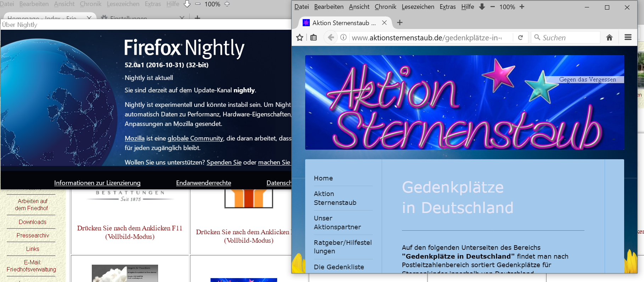Open Ansicht menu in Sternenstaub window

pyautogui.click(x=359, y=7)
